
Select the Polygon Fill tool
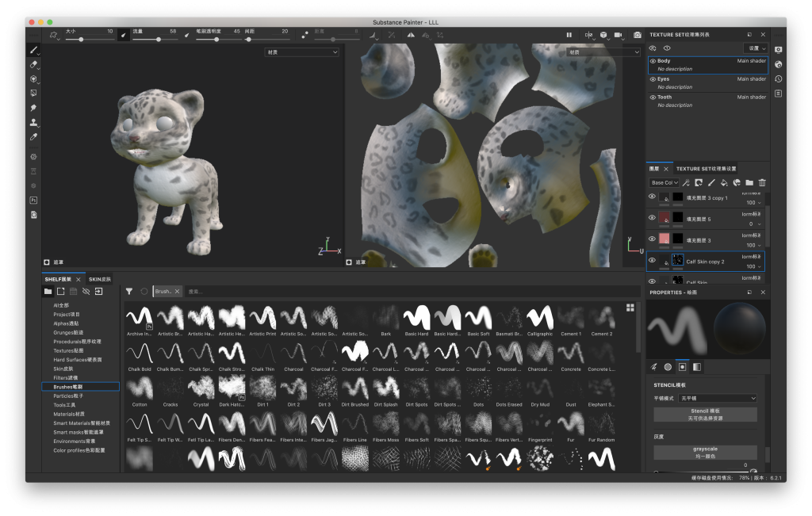pyautogui.click(x=33, y=94)
